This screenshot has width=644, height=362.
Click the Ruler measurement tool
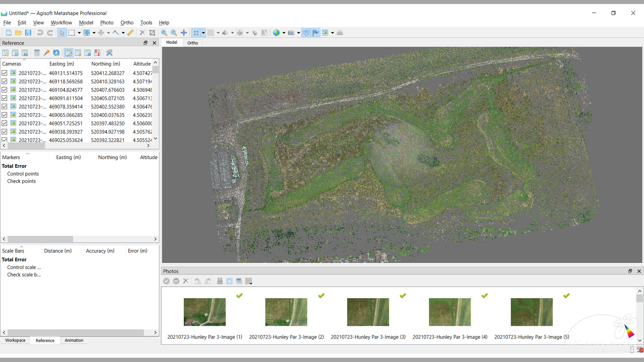point(131,33)
